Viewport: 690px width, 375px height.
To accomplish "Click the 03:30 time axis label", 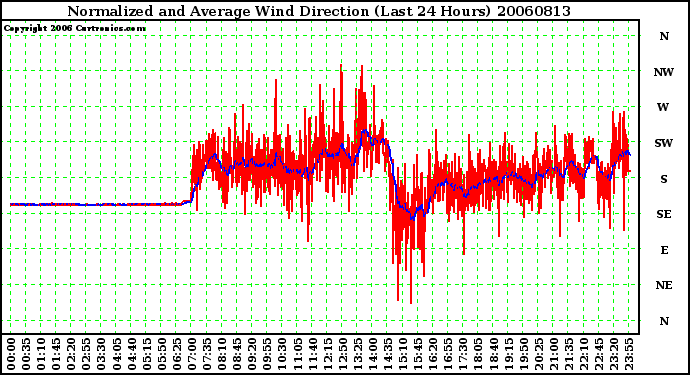I will [x=101, y=354].
